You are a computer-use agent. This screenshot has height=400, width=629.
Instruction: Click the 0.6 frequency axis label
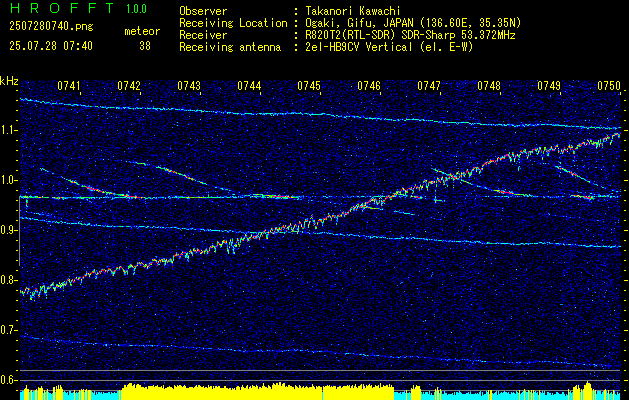pyautogui.click(x=9, y=380)
